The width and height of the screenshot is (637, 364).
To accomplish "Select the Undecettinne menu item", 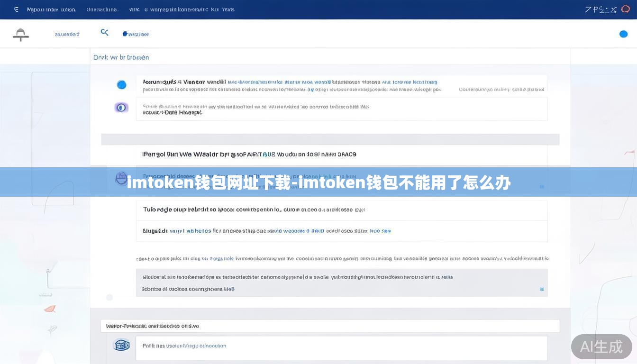I will click(x=101, y=9).
